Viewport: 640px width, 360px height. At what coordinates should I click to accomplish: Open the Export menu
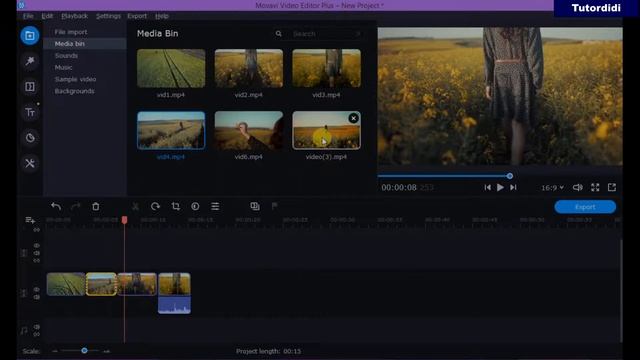coord(137,16)
